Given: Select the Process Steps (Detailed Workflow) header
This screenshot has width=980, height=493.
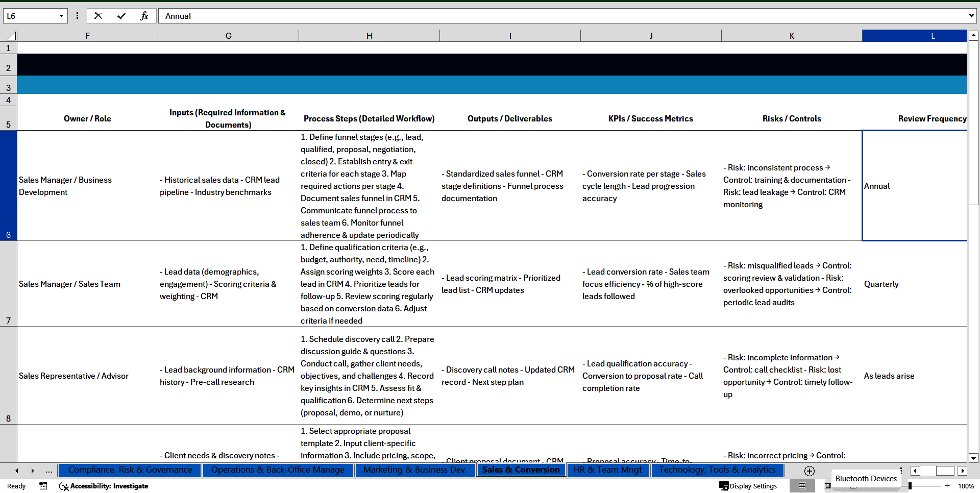Looking at the screenshot, I should point(369,118).
